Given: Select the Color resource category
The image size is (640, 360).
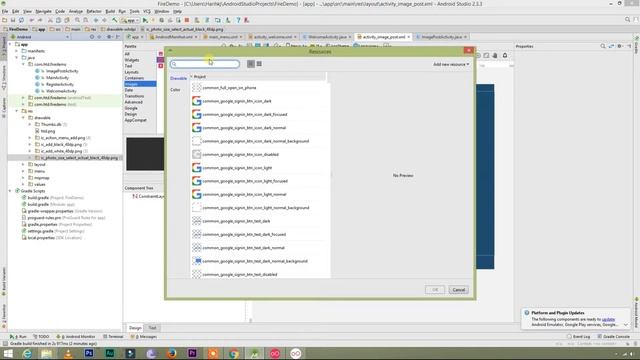Looking at the screenshot, I should (175, 89).
